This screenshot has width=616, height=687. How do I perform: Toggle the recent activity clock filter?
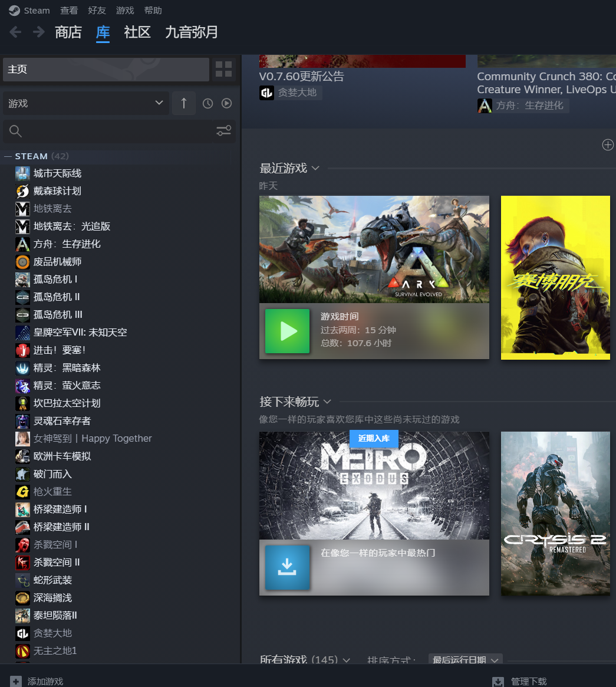(207, 103)
